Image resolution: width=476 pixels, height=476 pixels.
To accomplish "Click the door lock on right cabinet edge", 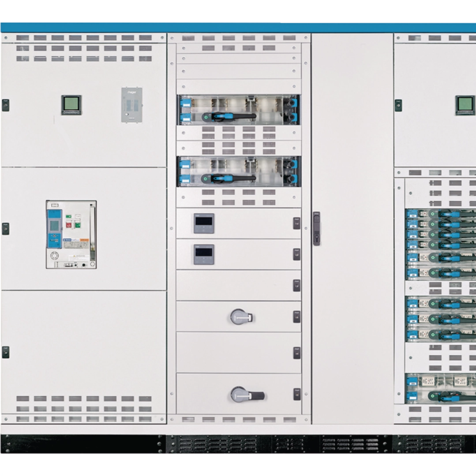I will pyautogui.click(x=398, y=105).
